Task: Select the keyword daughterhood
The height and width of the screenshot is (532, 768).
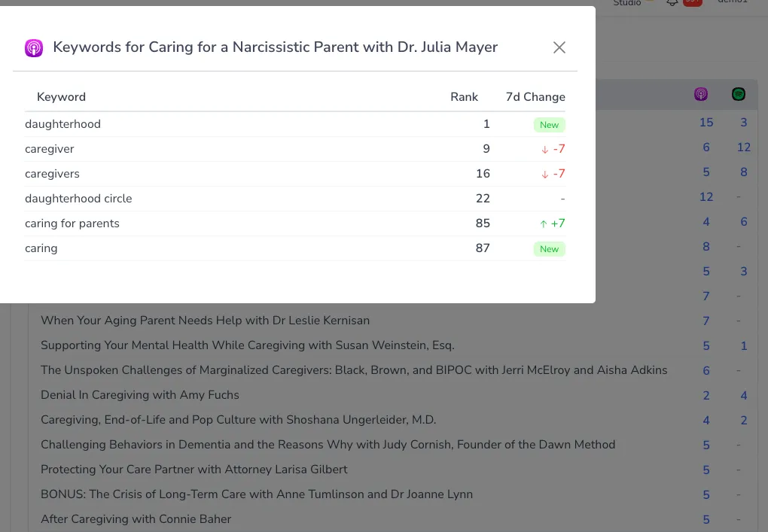Action: [x=62, y=123]
